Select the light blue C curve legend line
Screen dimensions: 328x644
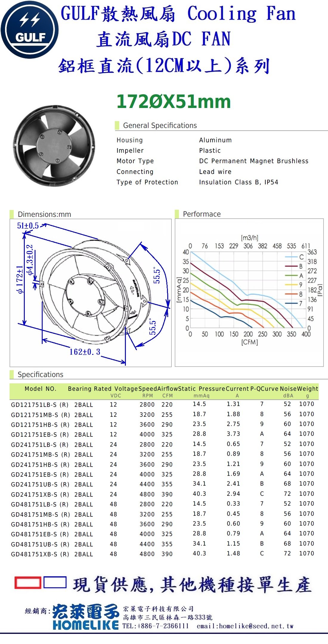(x=291, y=257)
